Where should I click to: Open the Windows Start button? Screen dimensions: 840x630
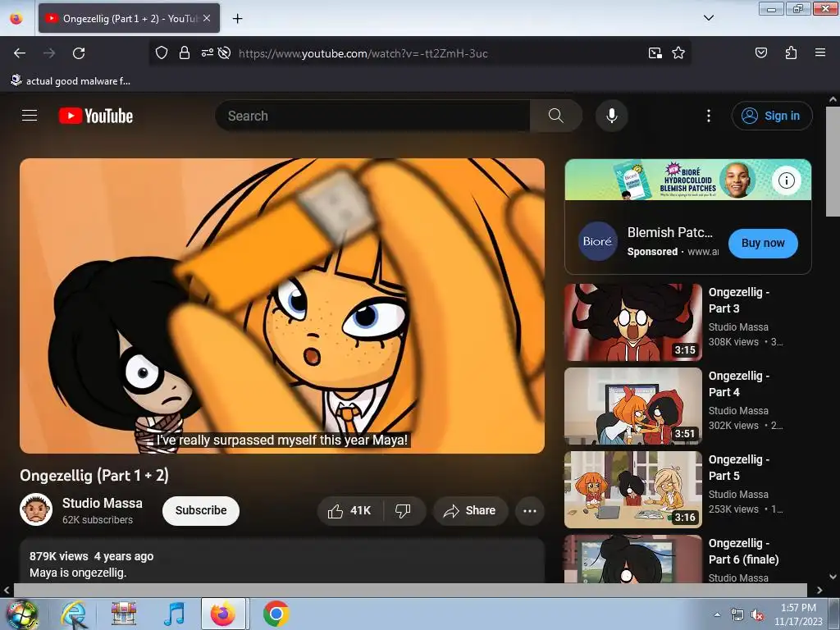(21, 614)
